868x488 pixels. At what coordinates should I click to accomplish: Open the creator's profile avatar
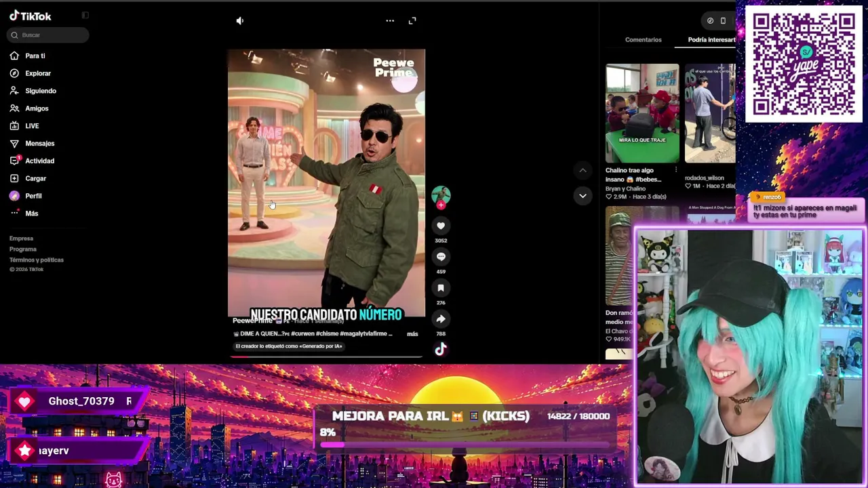(x=441, y=195)
